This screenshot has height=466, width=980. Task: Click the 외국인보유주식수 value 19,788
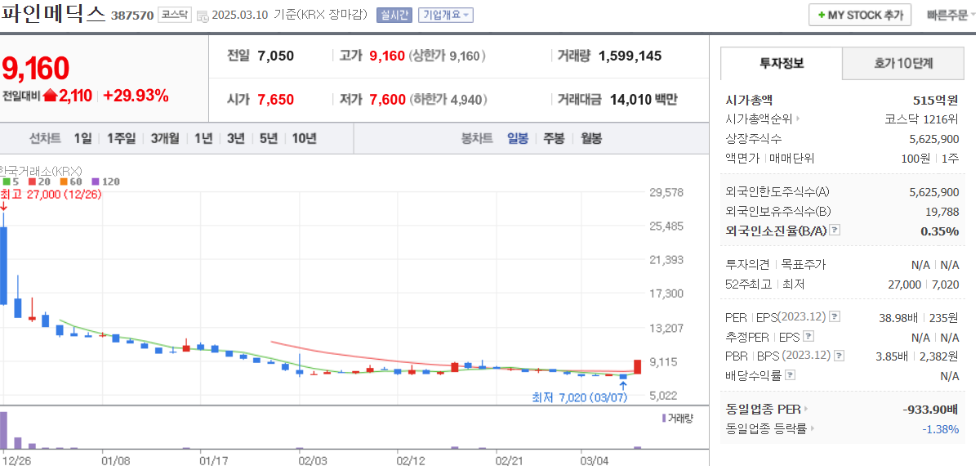click(x=942, y=211)
